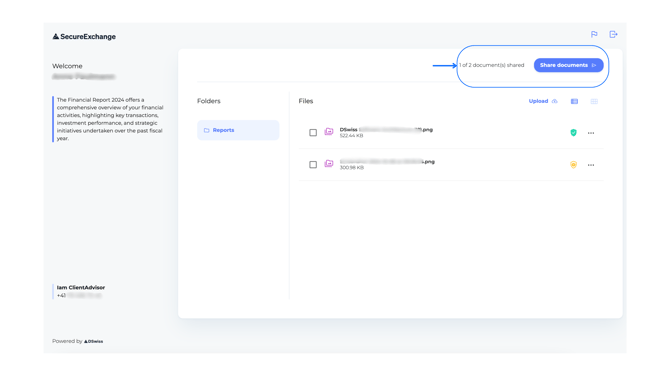670x376 pixels.
Task: Click the logout icon in the header
Action: (613, 35)
